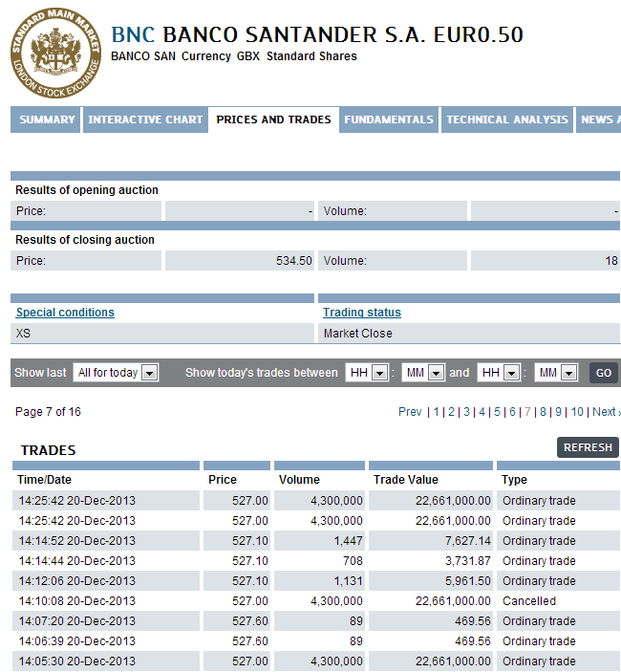Select the Prices and Trades tab
Viewport: 621px width, 672px height.
click(x=273, y=119)
